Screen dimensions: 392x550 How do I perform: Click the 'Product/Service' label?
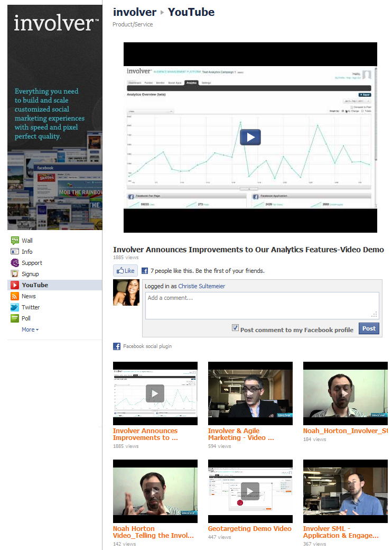133,24
